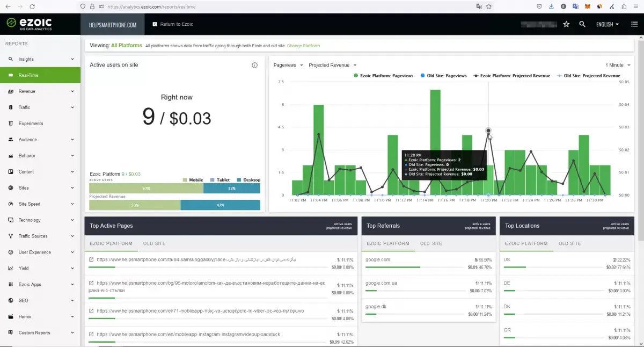Select Ezoic Platform tab in Top Referrals
The width and height of the screenshot is (644, 347).
[x=388, y=243]
